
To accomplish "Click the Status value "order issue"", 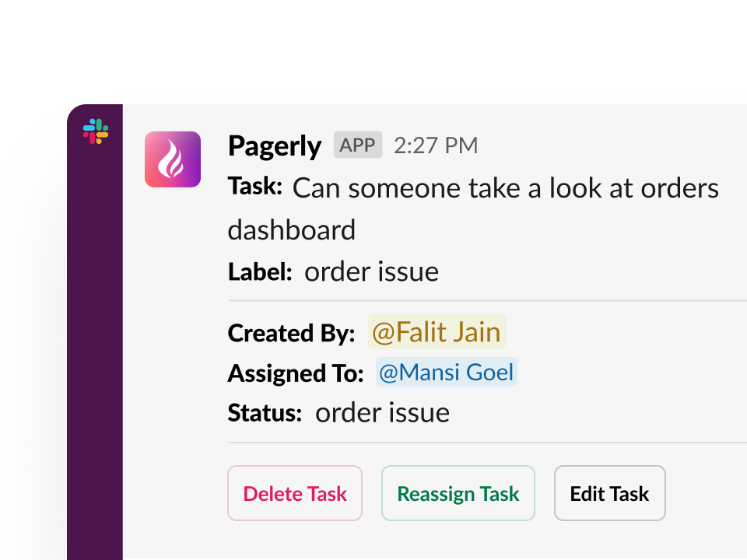I will pos(382,412).
